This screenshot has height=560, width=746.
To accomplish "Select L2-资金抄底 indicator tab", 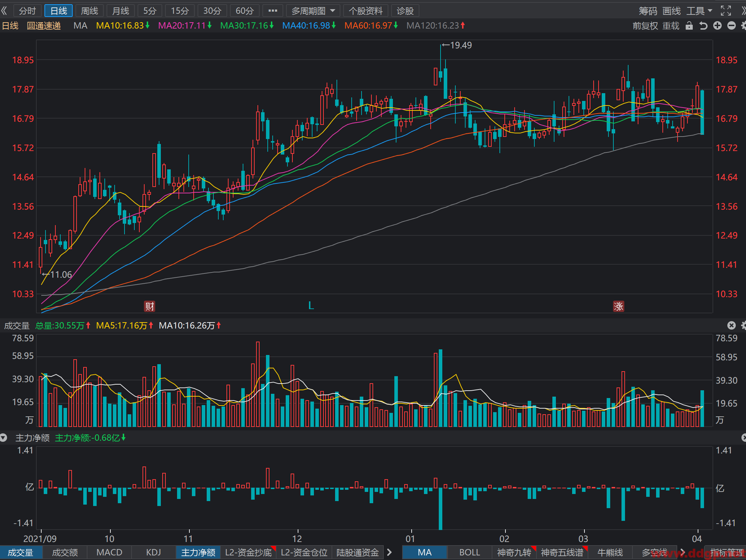I will [x=249, y=552].
